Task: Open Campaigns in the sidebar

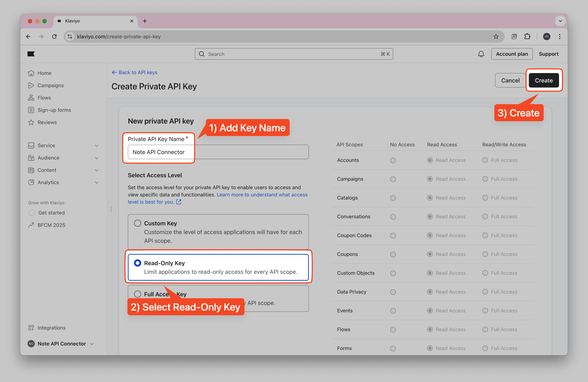Action: click(50, 85)
